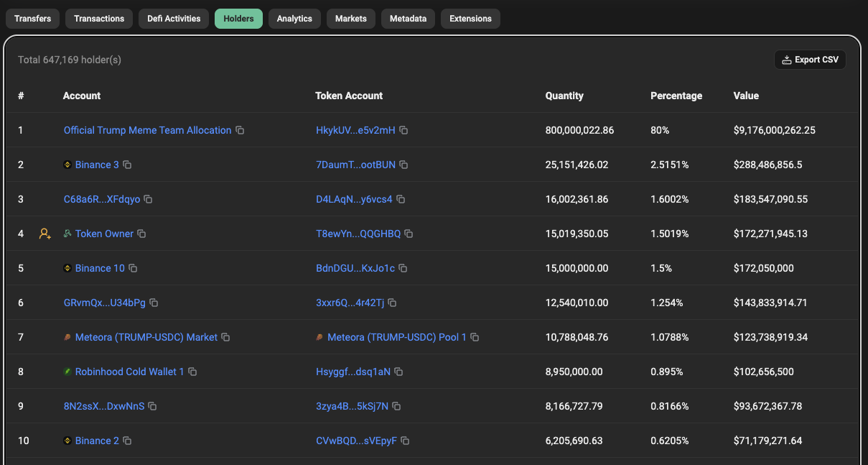Viewport: 868px width, 465px height.
Task: Open the Markets tab
Action: point(351,19)
